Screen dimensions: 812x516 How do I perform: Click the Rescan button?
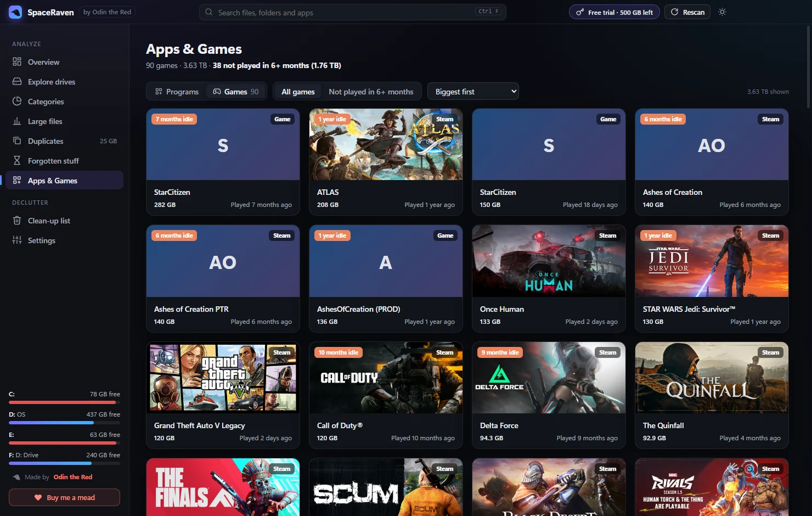pyautogui.click(x=687, y=12)
